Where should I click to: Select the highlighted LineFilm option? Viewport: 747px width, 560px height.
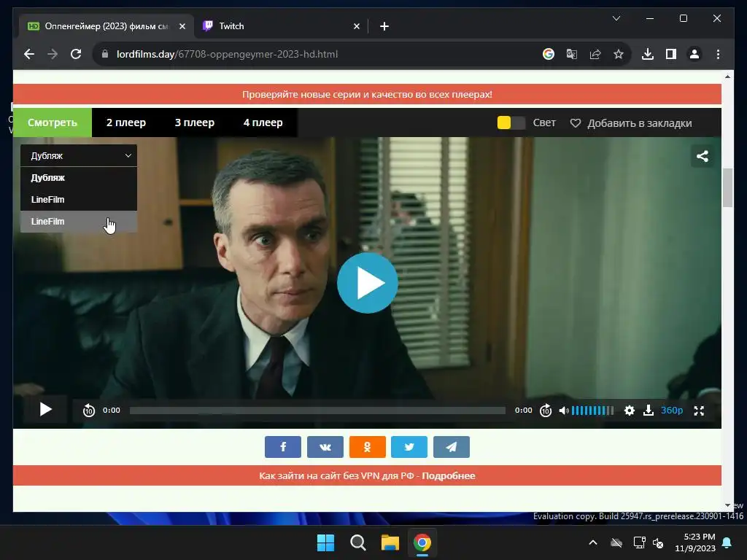79,222
